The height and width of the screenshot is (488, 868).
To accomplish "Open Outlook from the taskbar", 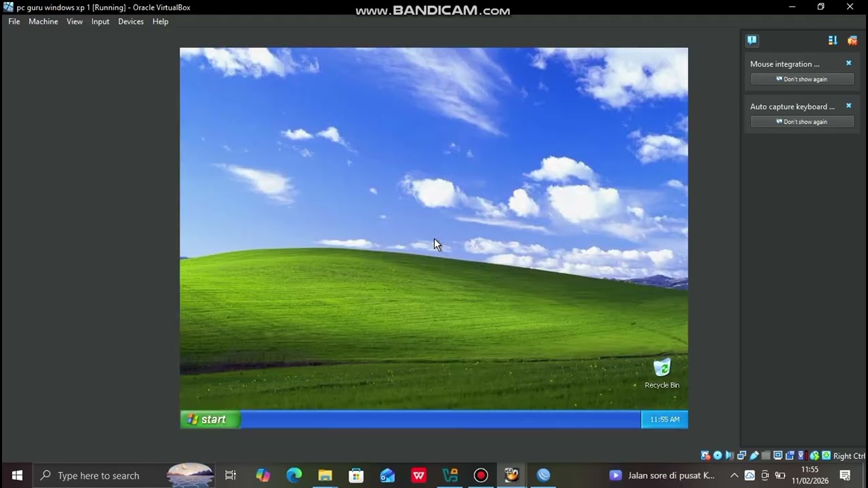I will click(387, 475).
